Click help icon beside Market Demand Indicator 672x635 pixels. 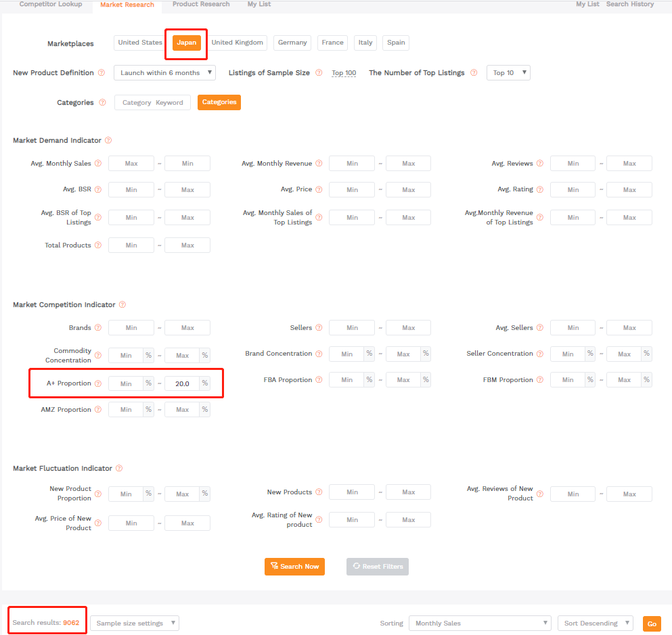click(108, 141)
